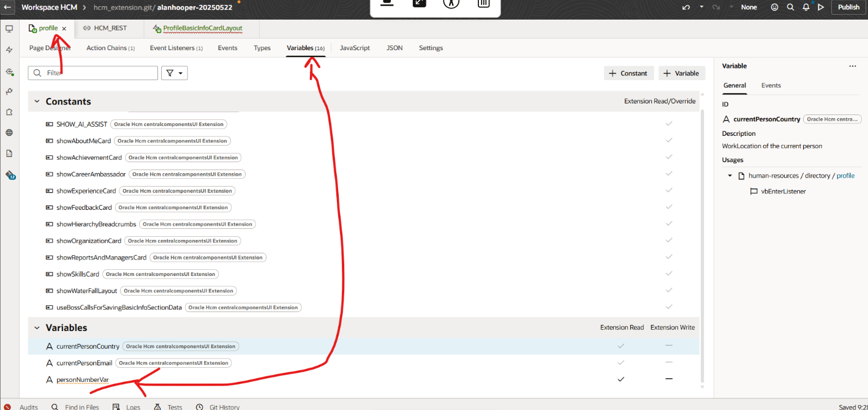Viewport: 868px width, 410px height.
Task: Publish the workspace changes
Action: click(x=848, y=7)
